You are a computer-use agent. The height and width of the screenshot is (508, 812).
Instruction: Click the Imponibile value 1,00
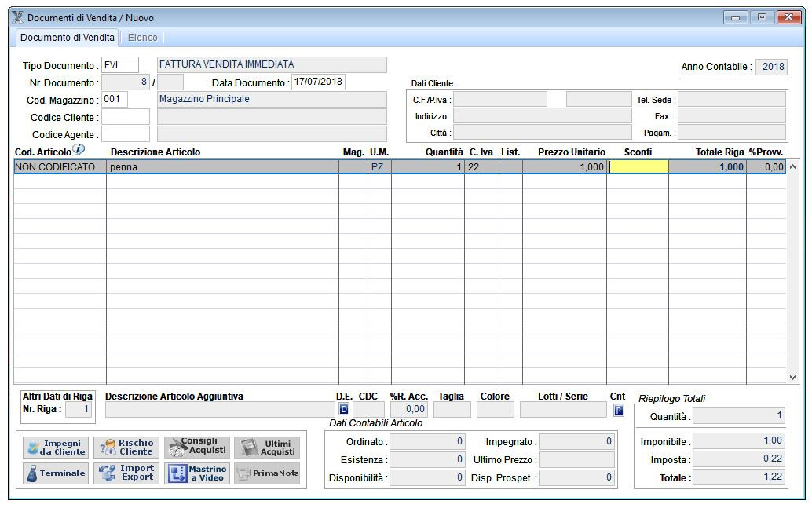(740, 440)
